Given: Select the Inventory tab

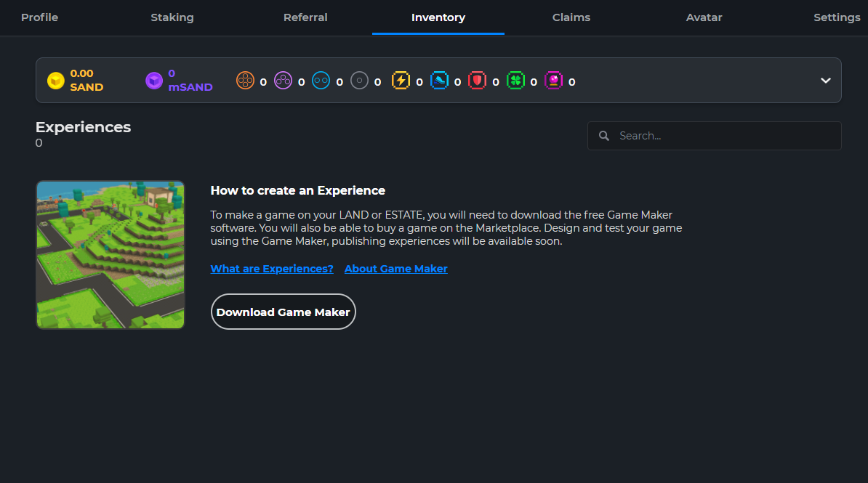Looking at the screenshot, I should [x=438, y=17].
